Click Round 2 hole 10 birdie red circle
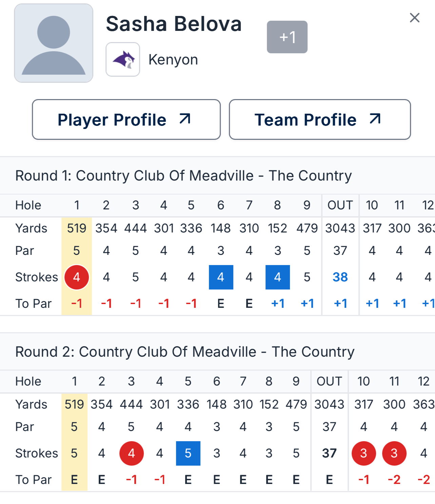Image resolution: width=435 pixels, height=504 pixels. [364, 453]
